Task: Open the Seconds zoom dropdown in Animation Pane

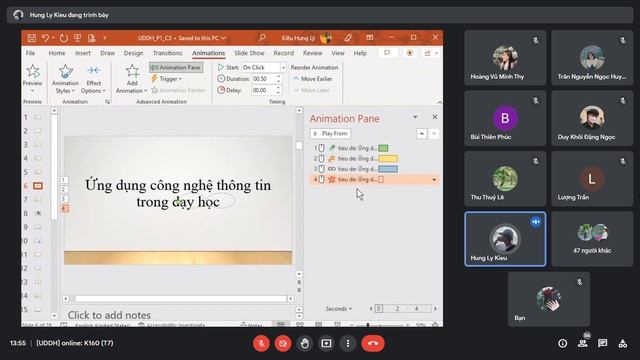Action: pos(338,309)
